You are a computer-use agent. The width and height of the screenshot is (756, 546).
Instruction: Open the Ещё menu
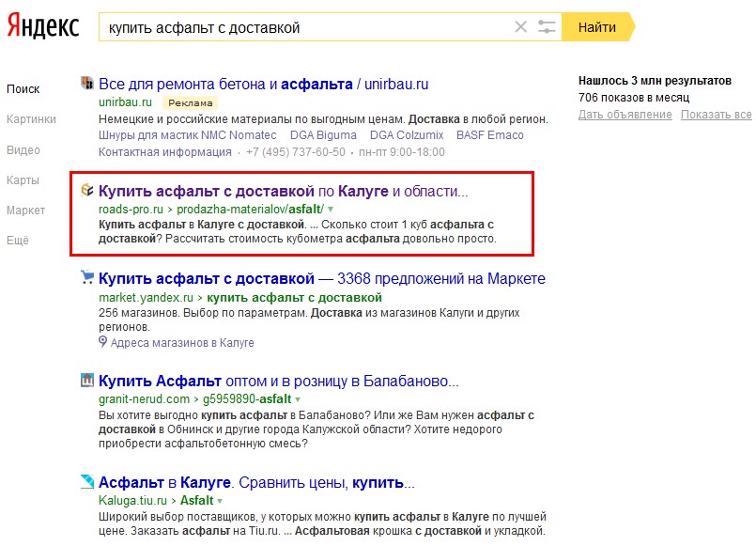(17, 241)
